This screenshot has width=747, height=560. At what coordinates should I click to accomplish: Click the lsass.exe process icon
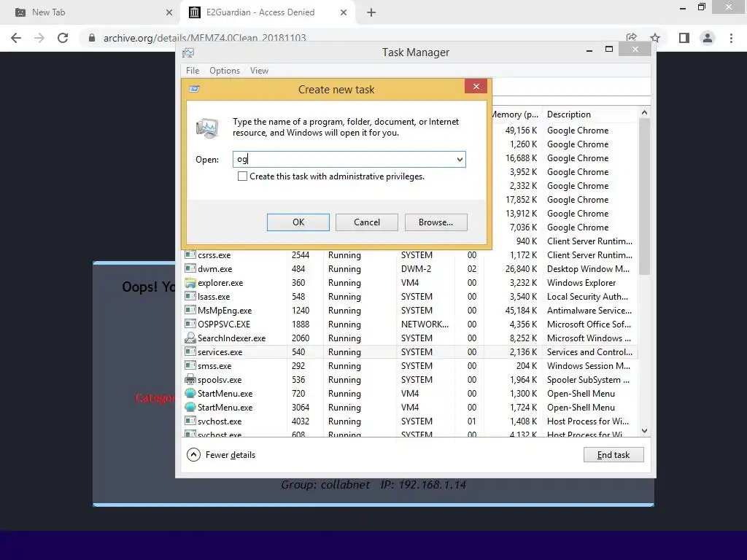tap(190, 296)
